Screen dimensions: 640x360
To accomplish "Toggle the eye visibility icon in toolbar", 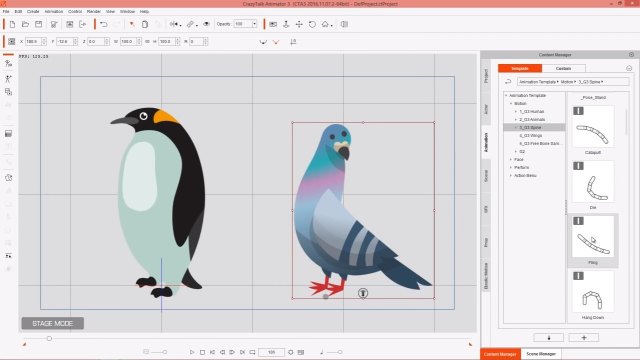I will pos(207,24).
